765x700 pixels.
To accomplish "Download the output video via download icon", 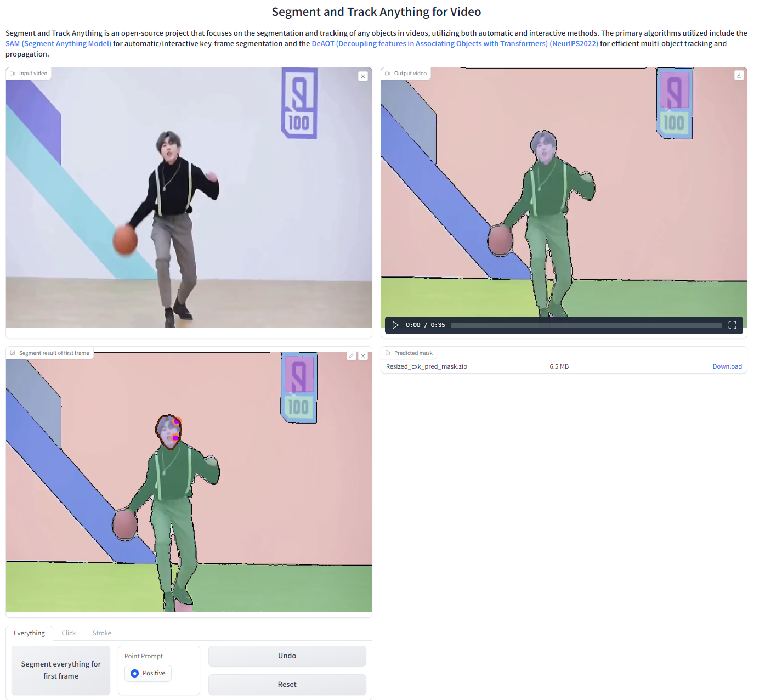I will click(x=739, y=75).
